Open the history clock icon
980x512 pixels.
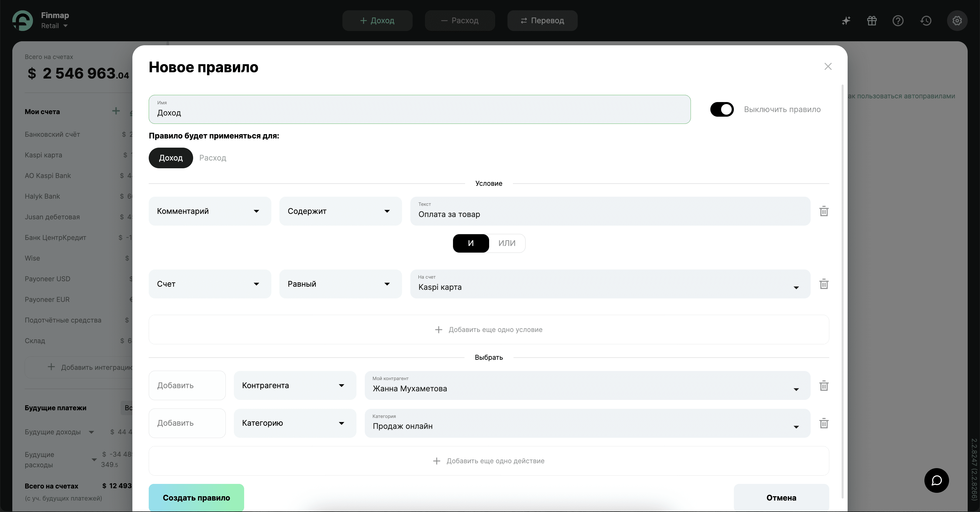pos(926,21)
